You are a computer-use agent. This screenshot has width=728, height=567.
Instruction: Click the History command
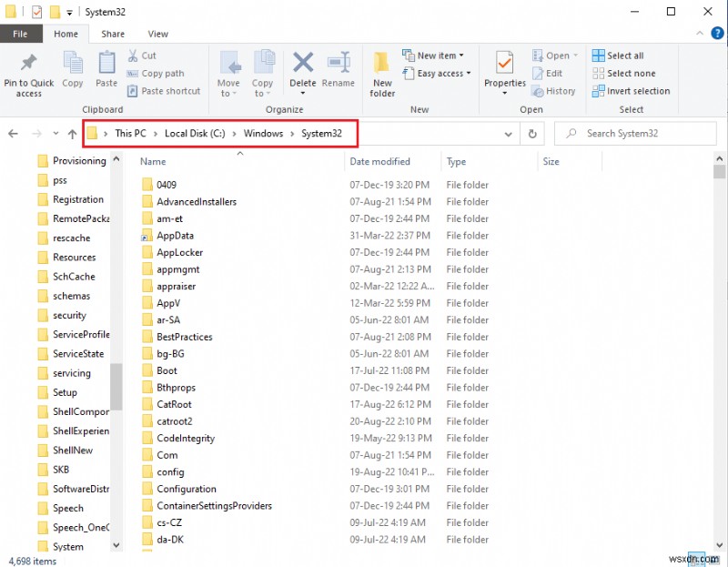(553, 91)
